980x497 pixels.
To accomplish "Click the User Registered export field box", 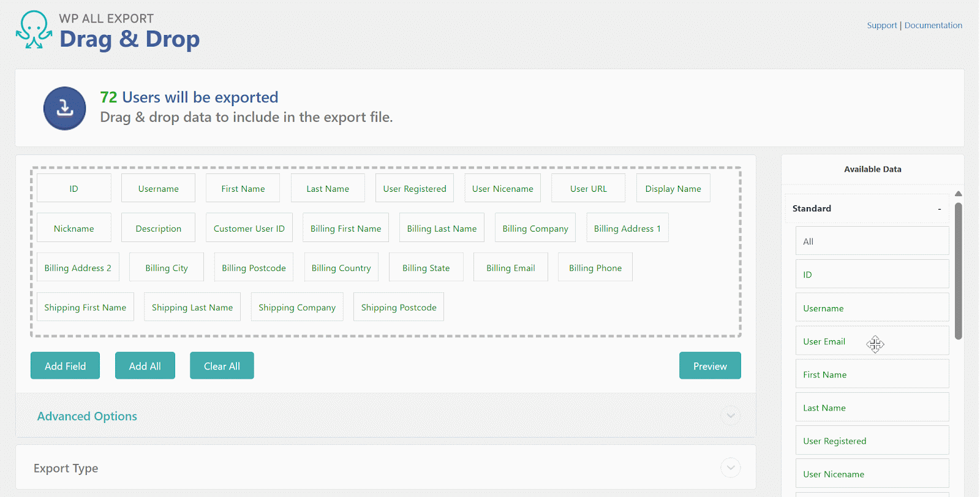I will [x=415, y=188].
